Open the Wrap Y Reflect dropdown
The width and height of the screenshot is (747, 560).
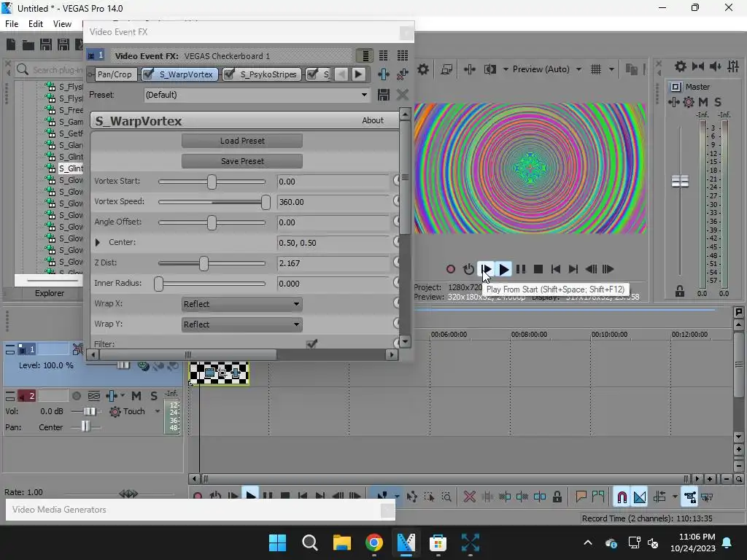[242, 324]
